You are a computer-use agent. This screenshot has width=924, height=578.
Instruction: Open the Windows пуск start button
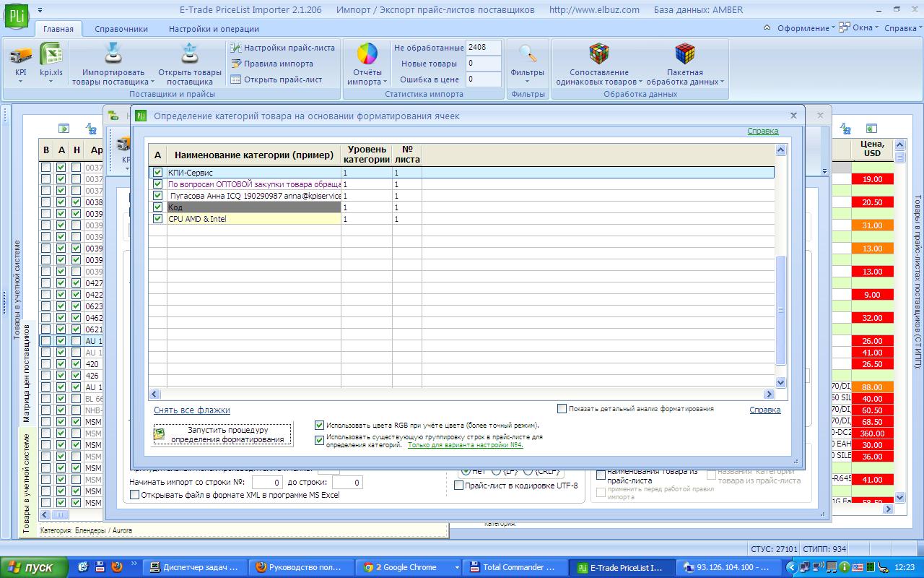coord(34,567)
